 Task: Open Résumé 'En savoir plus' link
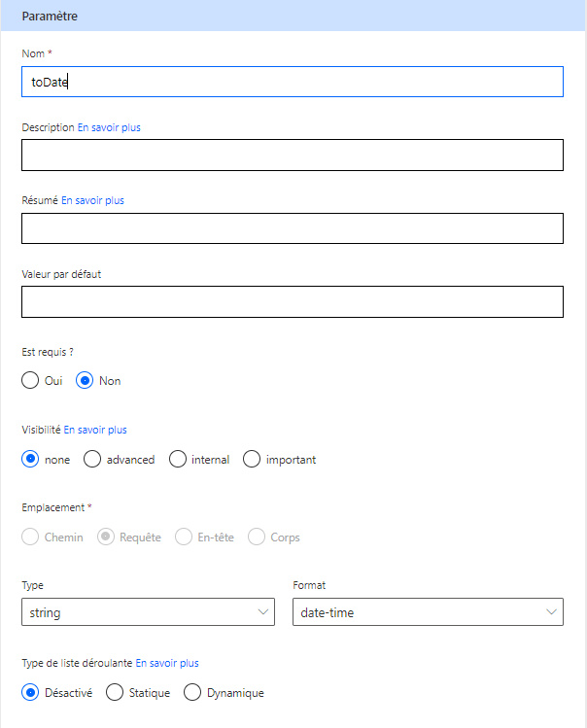click(92, 200)
